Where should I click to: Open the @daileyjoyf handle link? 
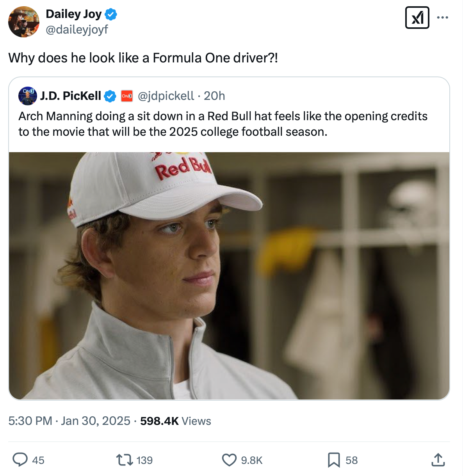click(x=77, y=29)
